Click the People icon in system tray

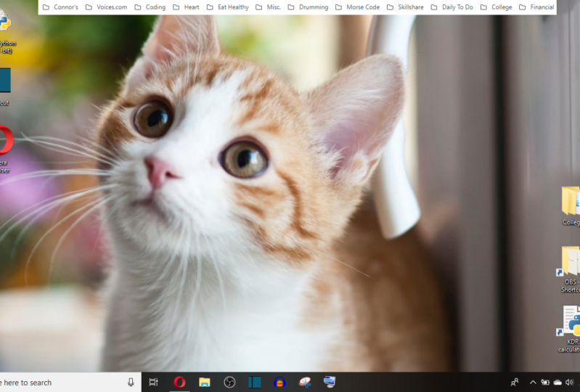pyautogui.click(x=515, y=383)
